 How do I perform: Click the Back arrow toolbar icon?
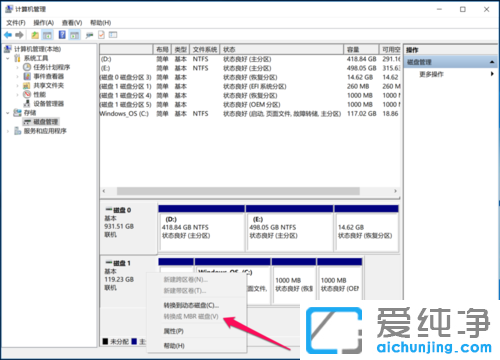[8, 35]
